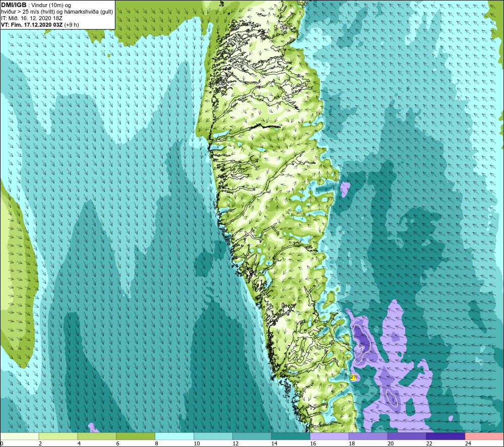The height and width of the screenshot is (447, 504).
Task: Select the pale yellow 0–2 m/s legend swatch
Action: click(19, 436)
